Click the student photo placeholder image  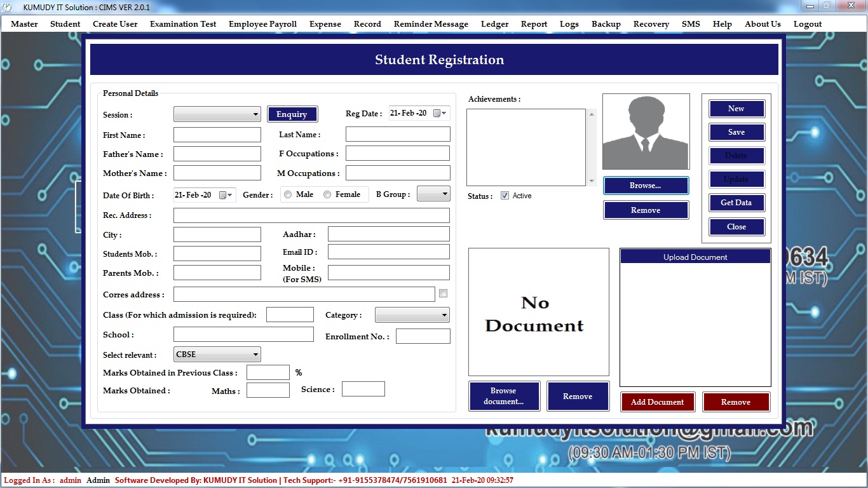coord(646,132)
